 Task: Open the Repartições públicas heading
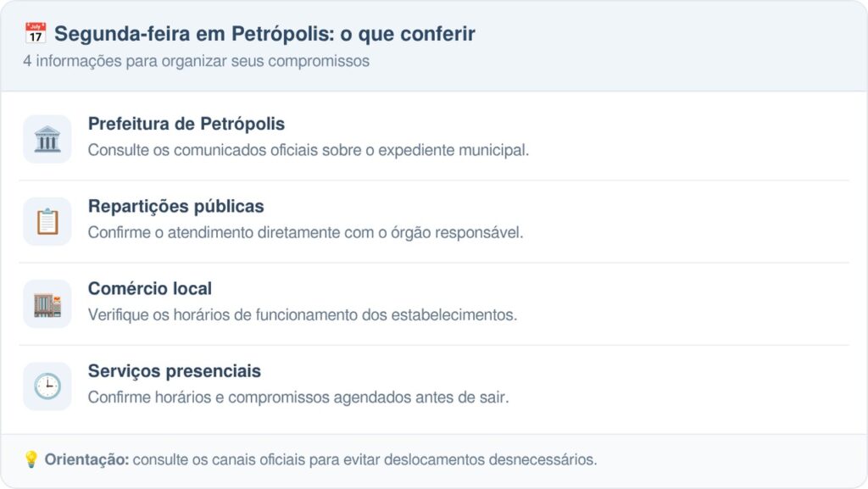(176, 206)
